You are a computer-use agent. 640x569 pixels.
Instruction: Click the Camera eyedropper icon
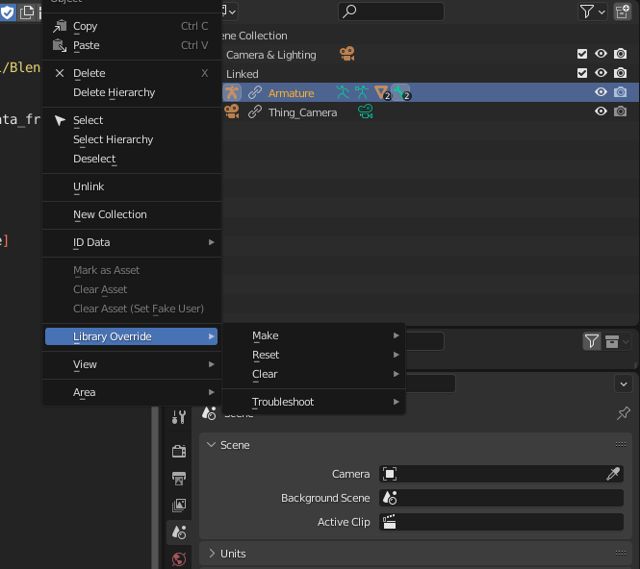(x=613, y=474)
